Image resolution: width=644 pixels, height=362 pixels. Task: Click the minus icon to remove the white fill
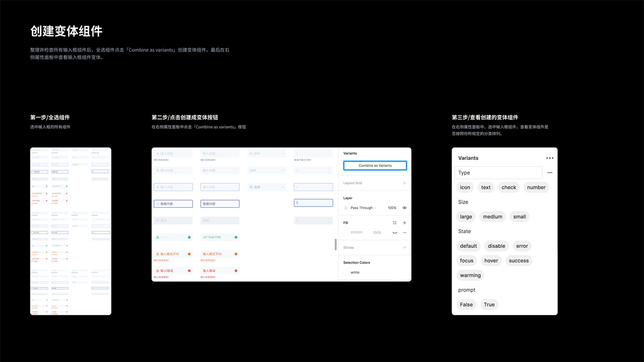tap(404, 232)
